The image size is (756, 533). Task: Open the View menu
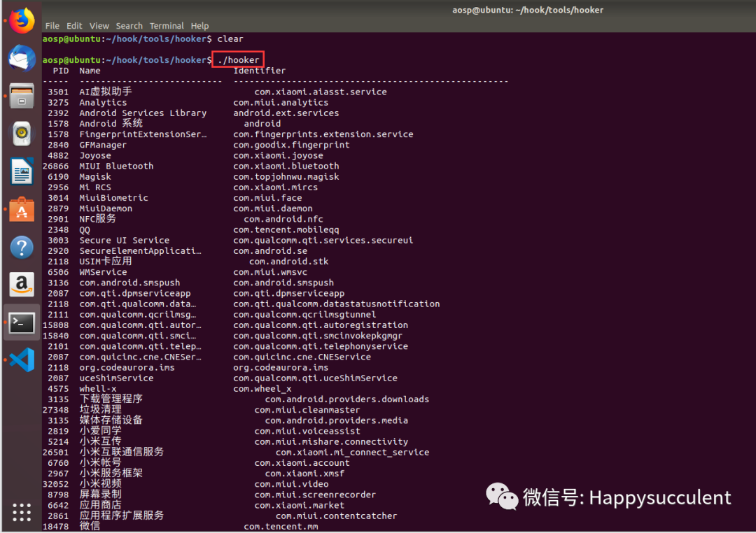tap(99, 26)
